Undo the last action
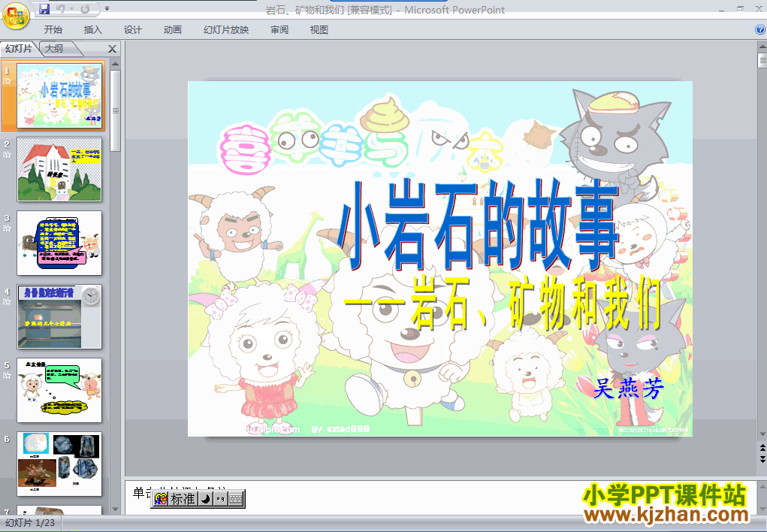Image resolution: width=767 pixels, height=532 pixels. pos(61,9)
